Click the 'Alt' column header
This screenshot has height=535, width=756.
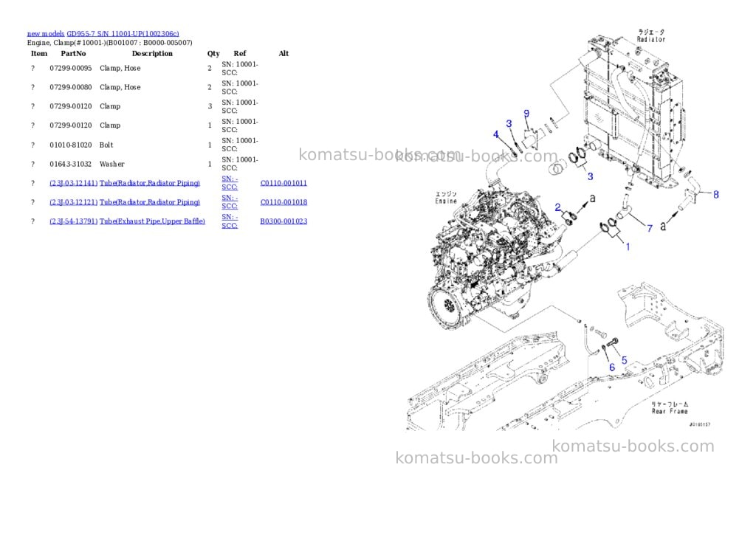coord(283,53)
